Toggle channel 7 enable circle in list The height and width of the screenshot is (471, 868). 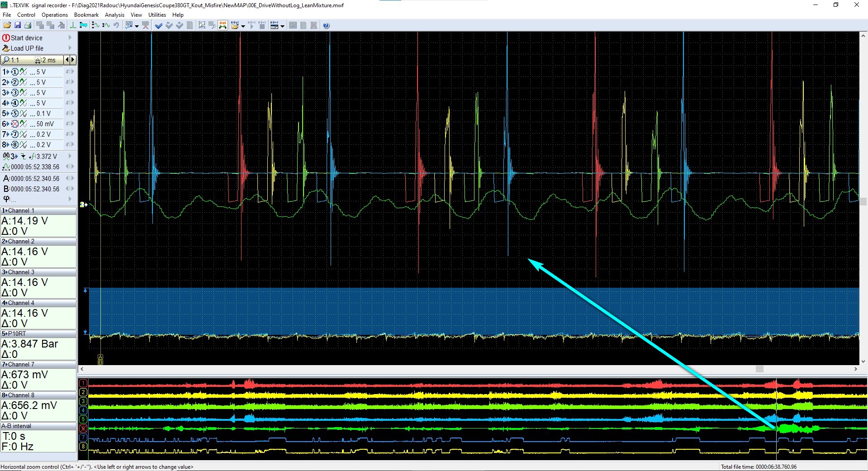[14, 134]
